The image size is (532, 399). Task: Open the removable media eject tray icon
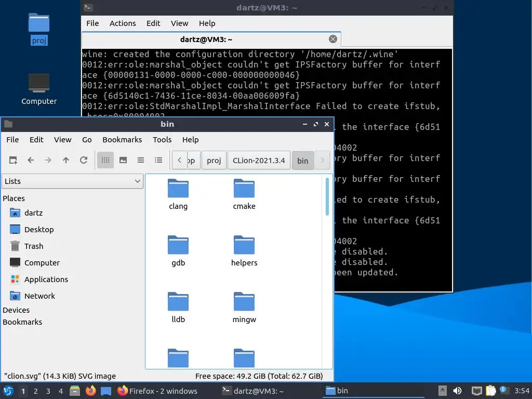point(442,391)
